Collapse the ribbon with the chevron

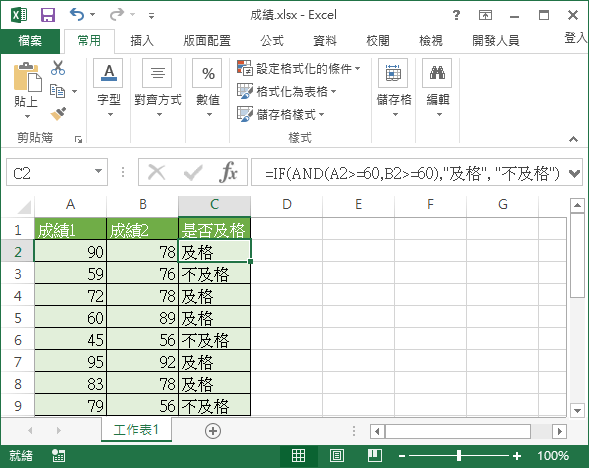573,139
